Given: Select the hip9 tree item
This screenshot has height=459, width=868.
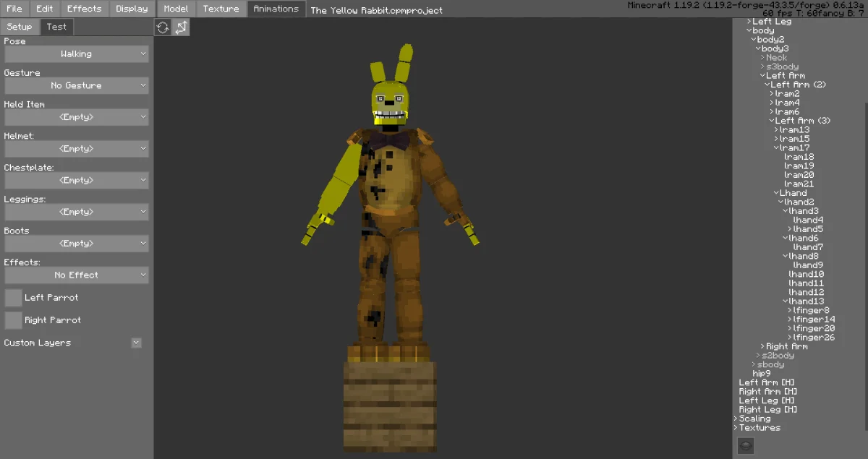Looking at the screenshot, I should click(x=762, y=374).
